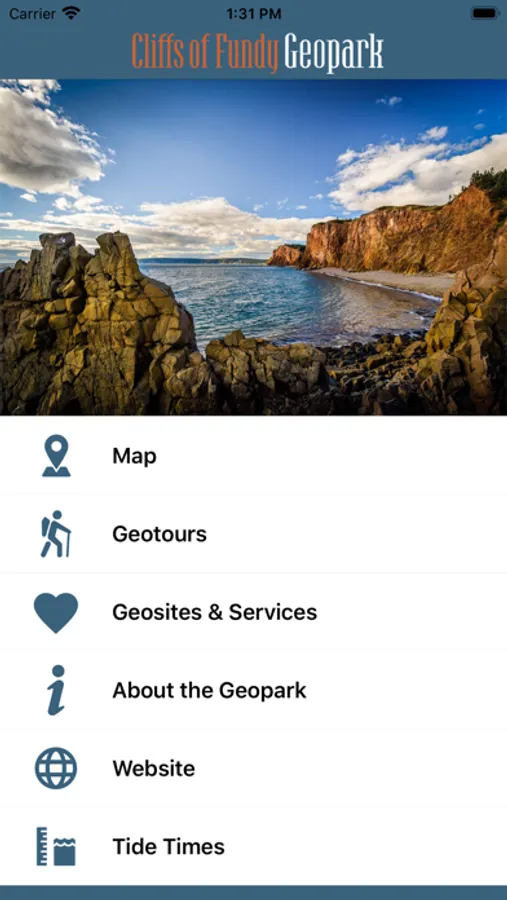Tap the battery indicator icon
The image size is (507, 900).
click(485, 13)
